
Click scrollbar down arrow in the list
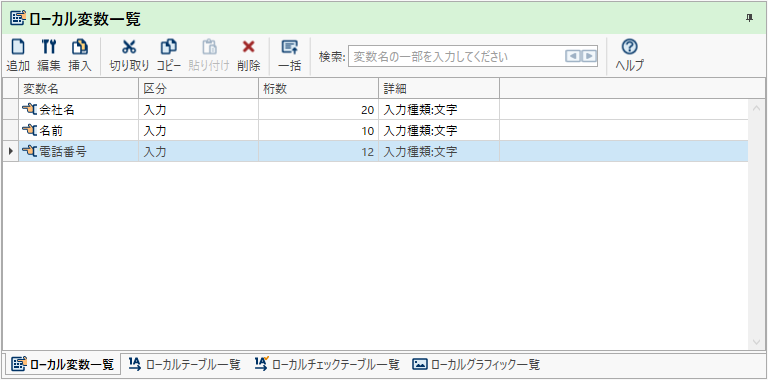pos(756,342)
